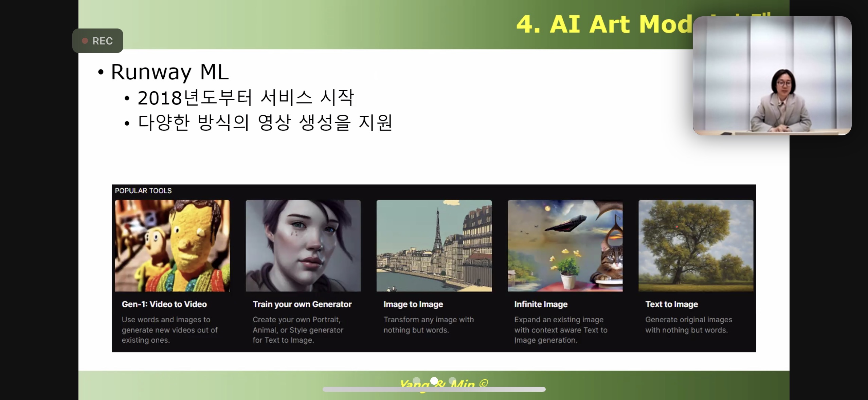
Task: Select the Infinite Image cat artwork
Action: tap(565, 246)
